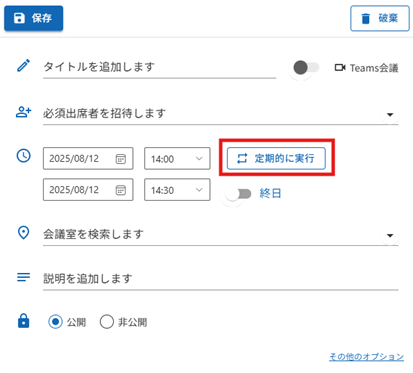
Task: Click the description lines icon
Action: (23, 277)
